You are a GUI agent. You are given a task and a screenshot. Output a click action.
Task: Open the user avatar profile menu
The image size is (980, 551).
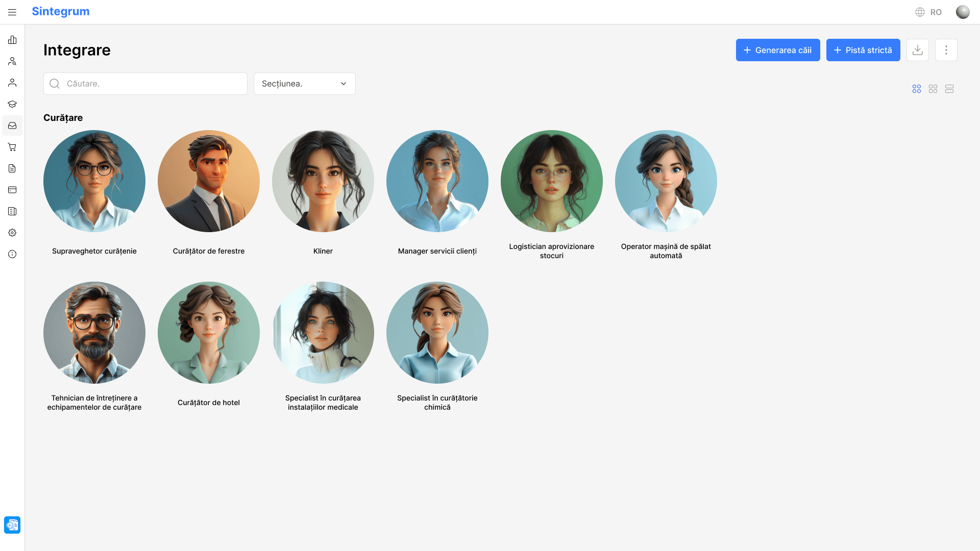pyautogui.click(x=962, y=12)
